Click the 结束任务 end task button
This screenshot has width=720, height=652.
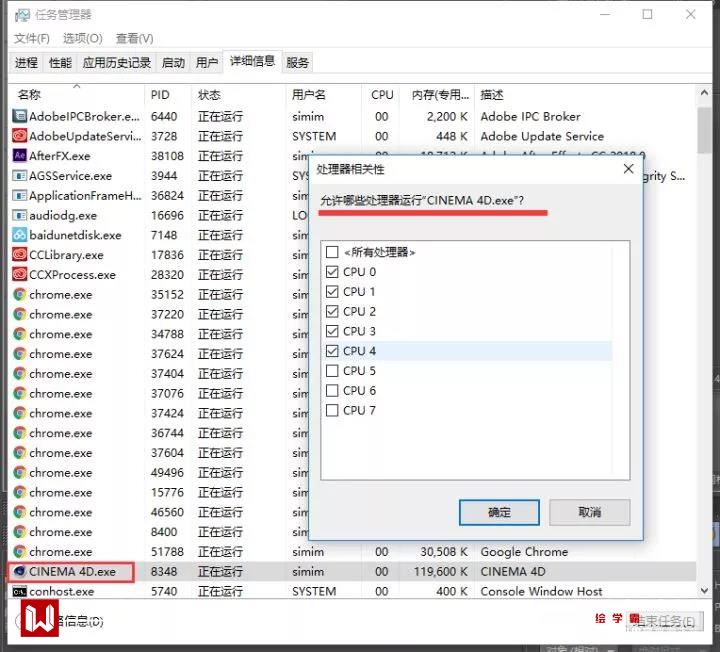click(664, 621)
